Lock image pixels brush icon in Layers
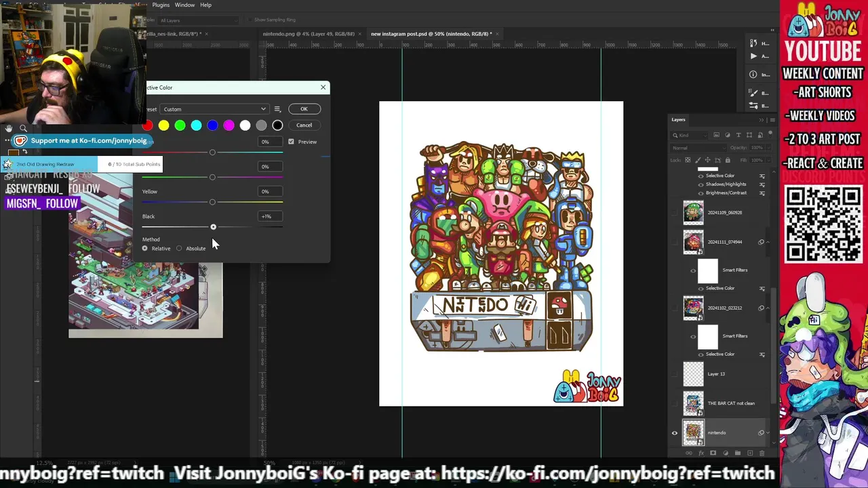Viewport: 868px width, 488px height. pyautogui.click(x=698, y=160)
